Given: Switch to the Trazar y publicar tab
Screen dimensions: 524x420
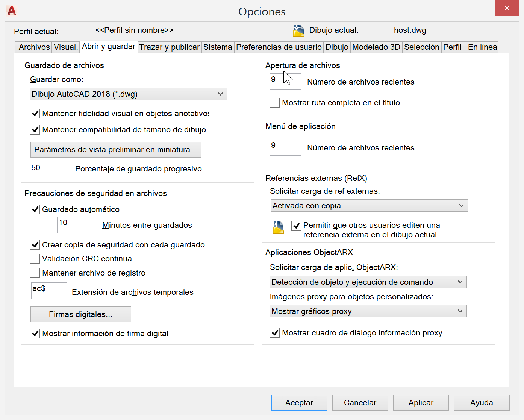Looking at the screenshot, I should coord(169,47).
